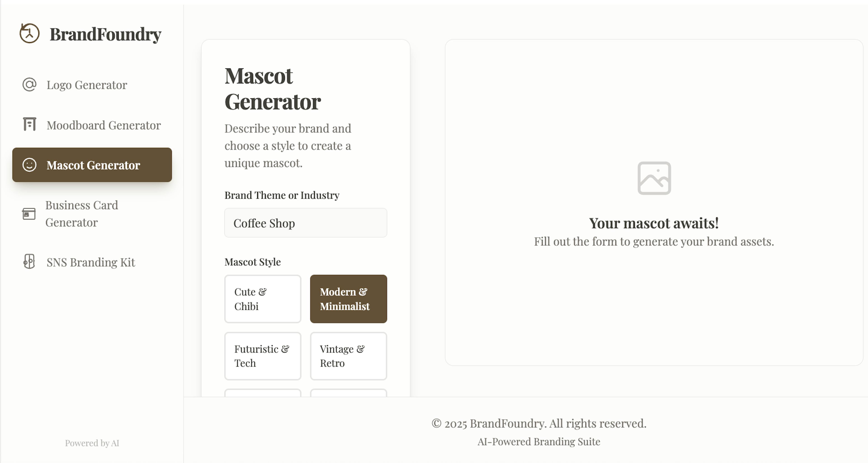Click the image placeholder icon in preview
This screenshot has width=868, height=463.
pyautogui.click(x=654, y=178)
